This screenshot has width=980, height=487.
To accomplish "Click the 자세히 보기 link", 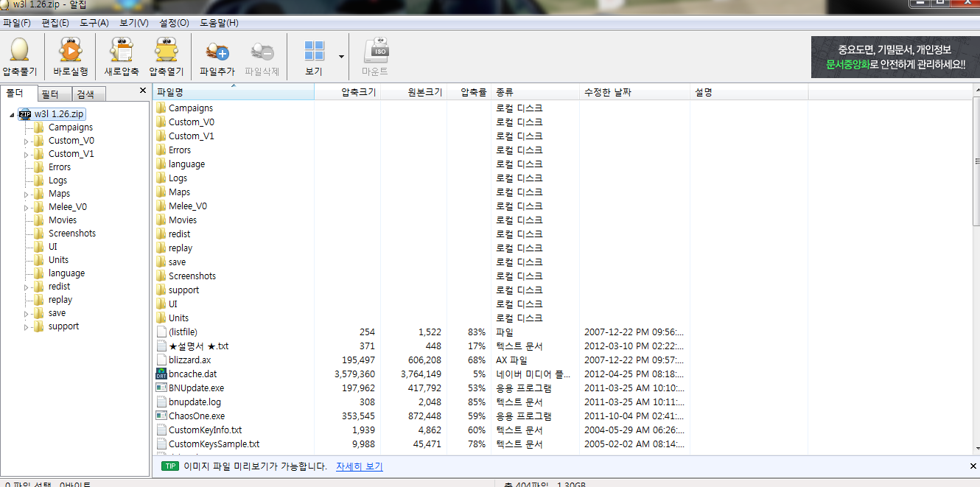I will coord(359,466).
